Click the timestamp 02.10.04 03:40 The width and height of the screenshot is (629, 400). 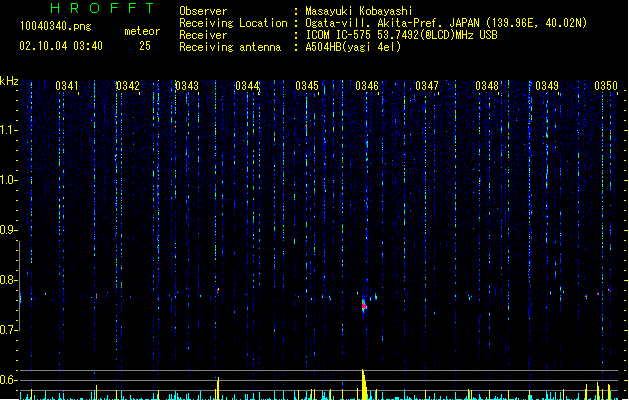coord(61,46)
